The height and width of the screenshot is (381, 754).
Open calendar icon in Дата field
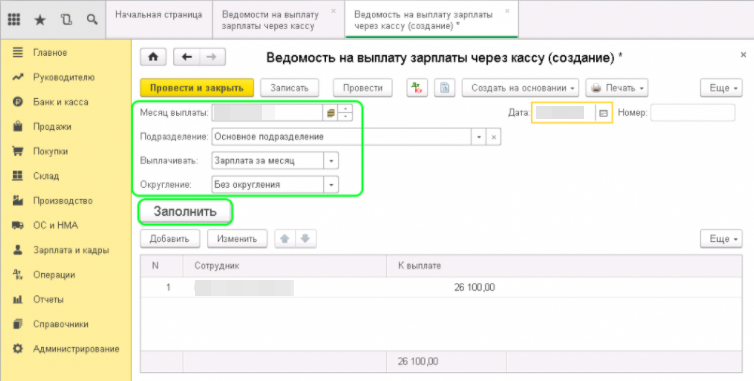603,113
